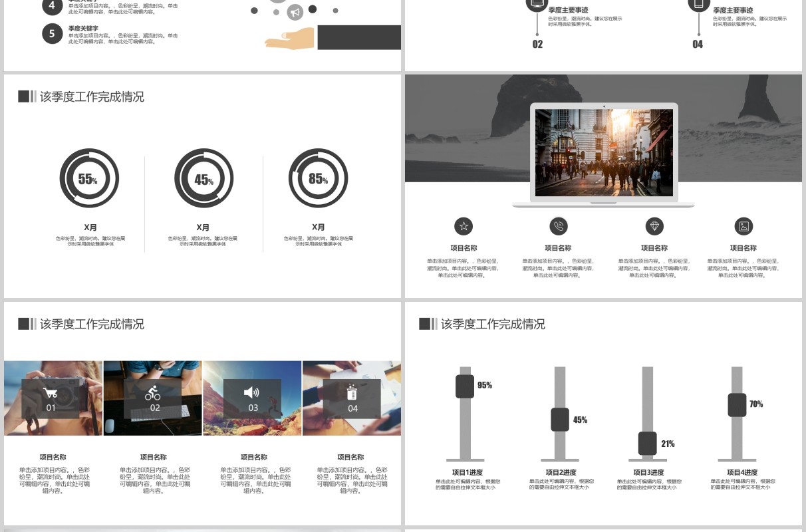
Task: Click 项目名称 below the star icon
Action: coord(464,248)
